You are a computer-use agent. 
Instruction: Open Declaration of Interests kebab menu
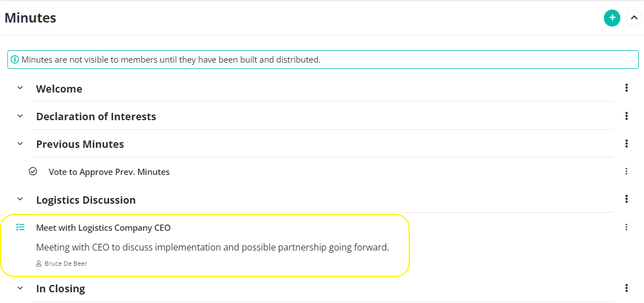point(627,116)
